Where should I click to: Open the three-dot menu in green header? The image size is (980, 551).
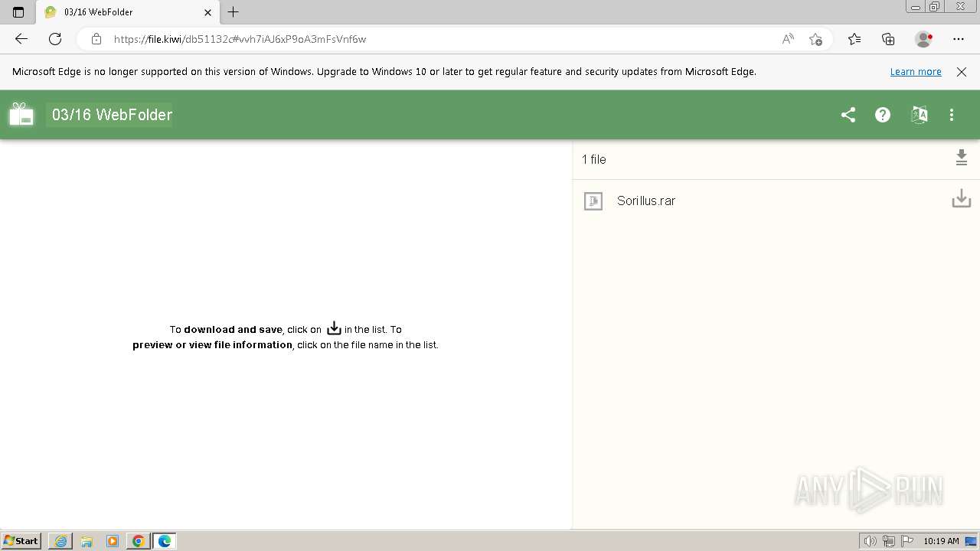point(952,115)
